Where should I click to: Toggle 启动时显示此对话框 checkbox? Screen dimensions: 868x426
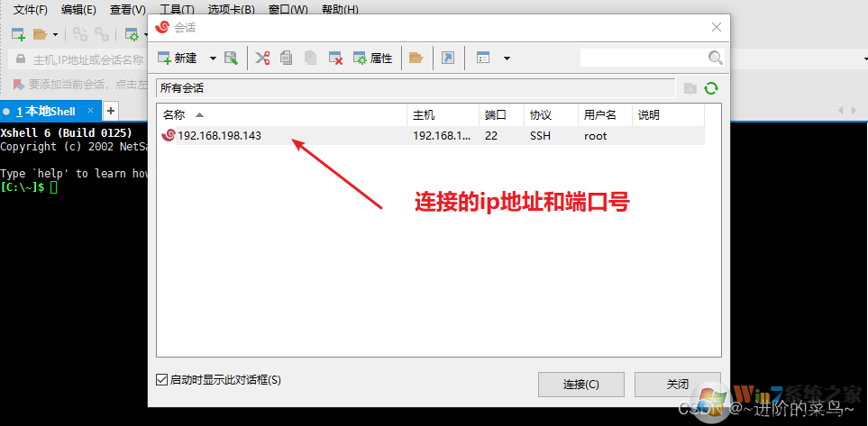coord(161,379)
